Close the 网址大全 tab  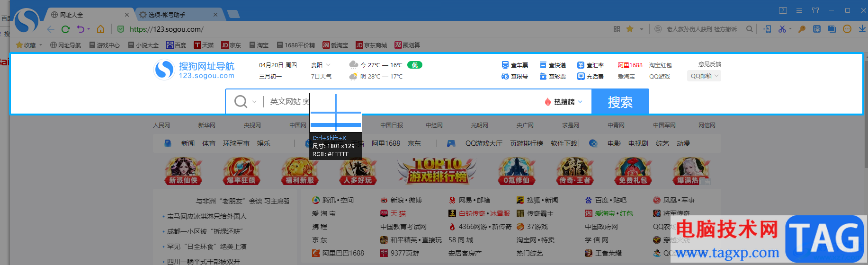coord(127,15)
